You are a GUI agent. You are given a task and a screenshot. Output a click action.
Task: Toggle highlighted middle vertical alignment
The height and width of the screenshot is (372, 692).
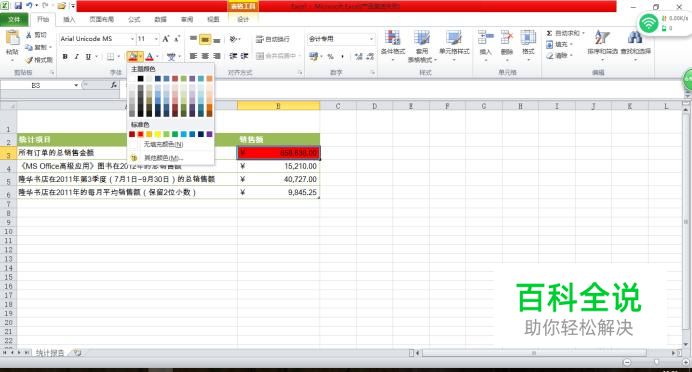[205, 39]
